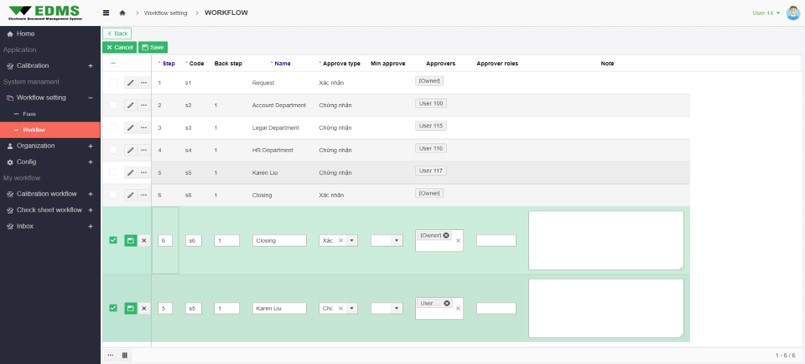Expand the Calibration workflow menu
The height and width of the screenshot is (364, 805).
[x=90, y=194]
